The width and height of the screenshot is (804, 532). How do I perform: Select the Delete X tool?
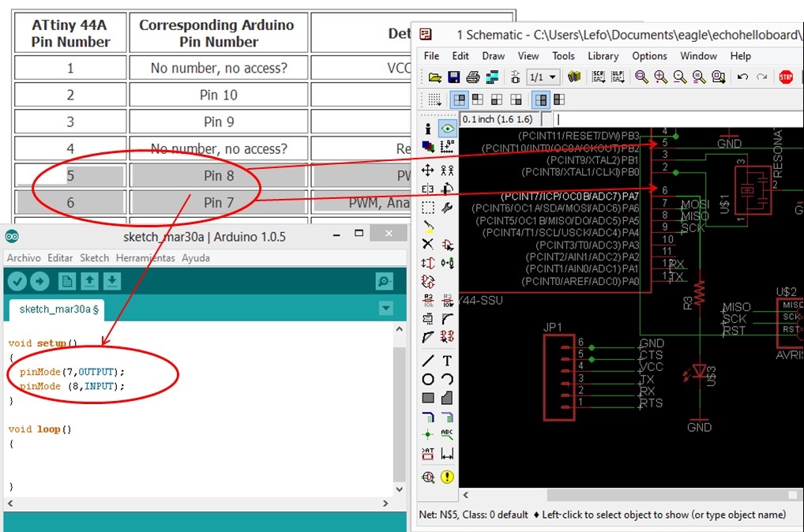(427, 244)
